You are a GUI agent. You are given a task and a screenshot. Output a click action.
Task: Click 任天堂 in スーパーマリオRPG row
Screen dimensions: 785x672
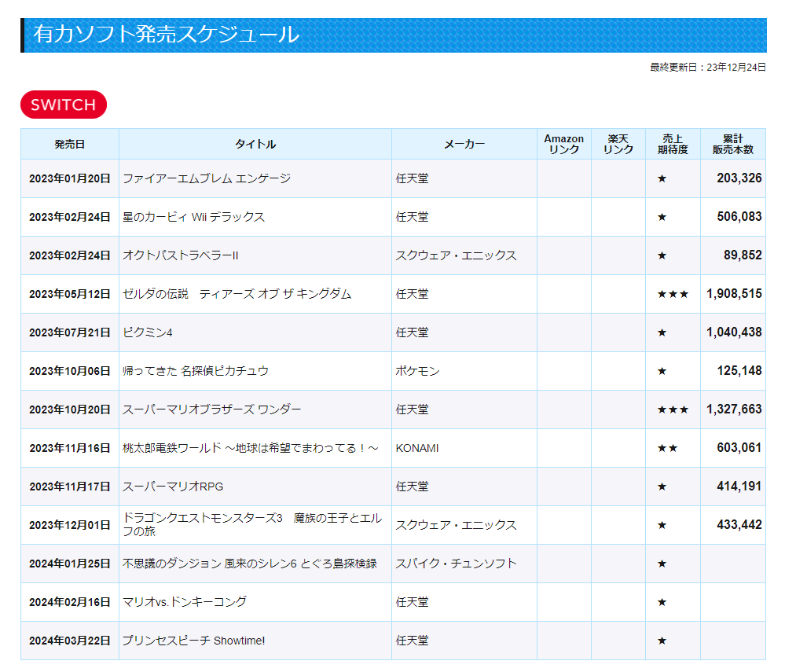point(412,487)
